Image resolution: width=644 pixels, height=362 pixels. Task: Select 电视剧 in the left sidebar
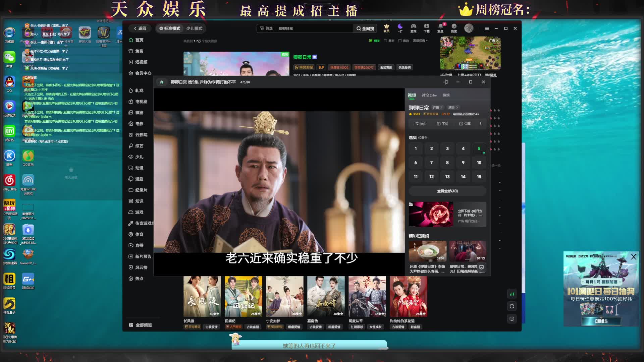coord(141,102)
